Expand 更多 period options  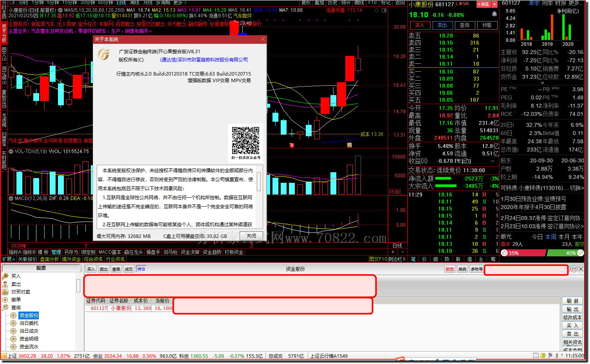[180, 3]
